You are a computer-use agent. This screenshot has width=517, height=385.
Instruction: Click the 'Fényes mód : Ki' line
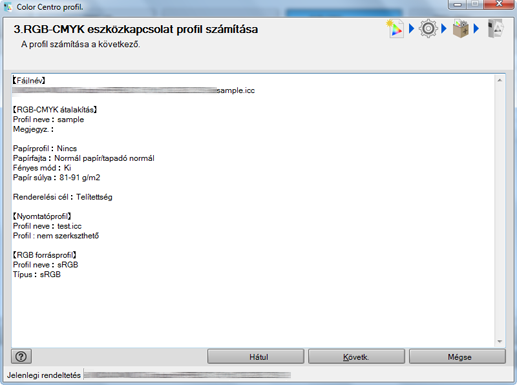42,168
